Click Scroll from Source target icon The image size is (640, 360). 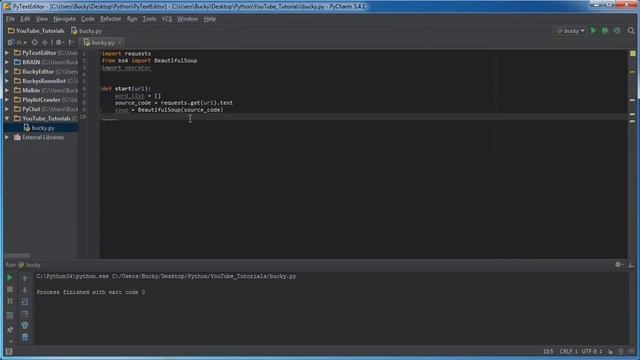coord(35,42)
